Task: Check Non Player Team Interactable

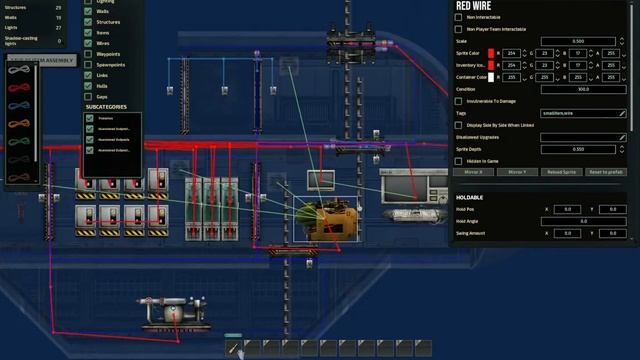Action: point(458,29)
